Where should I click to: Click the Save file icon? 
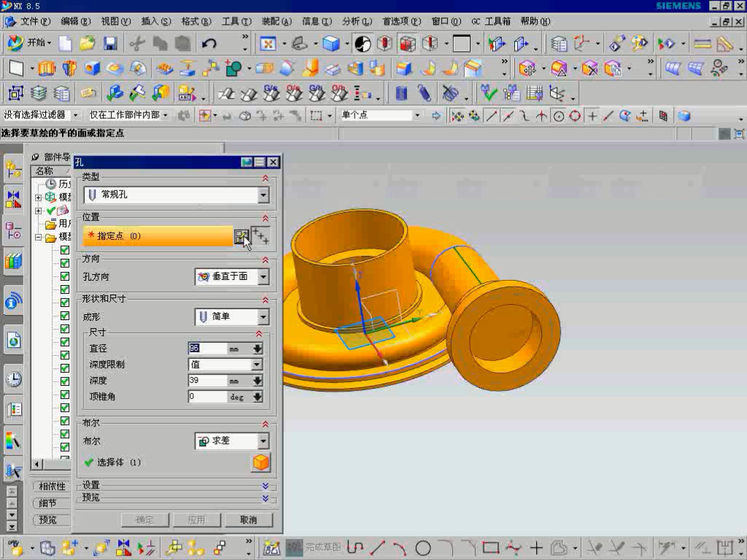pos(110,44)
